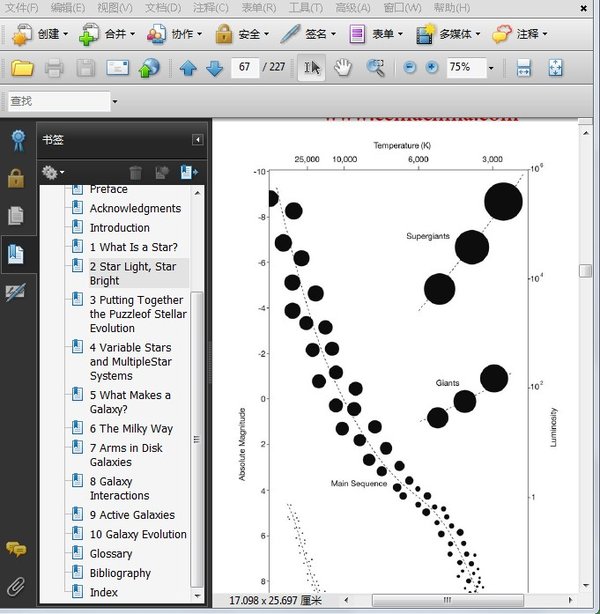The height and width of the screenshot is (614, 600).
Task: Click the open file folder icon
Action: point(22,68)
